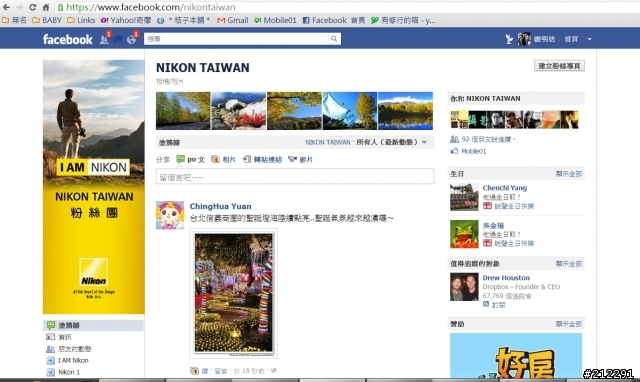The image size is (640, 382).
Task: Click the Facebook search field
Action: pyautogui.click(x=236, y=39)
